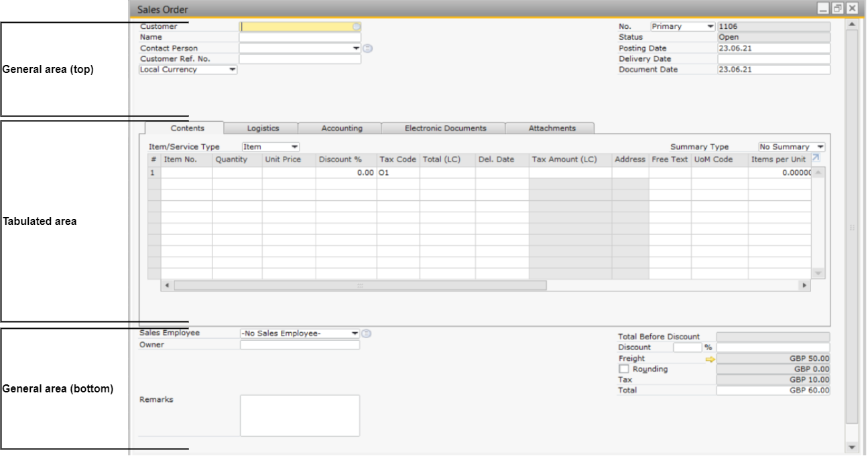
Task: Click the round icon beside Sales Employee
Action: tap(367, 333)
